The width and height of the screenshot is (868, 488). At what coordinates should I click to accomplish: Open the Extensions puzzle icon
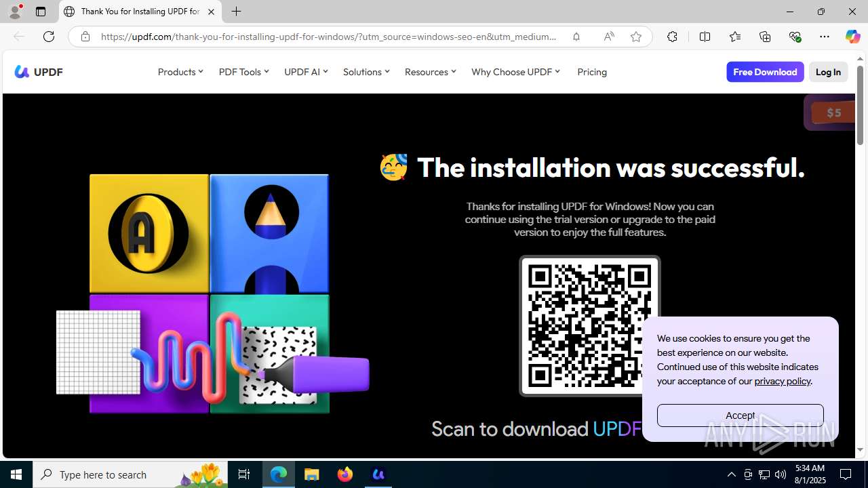[x=672, y=37]
